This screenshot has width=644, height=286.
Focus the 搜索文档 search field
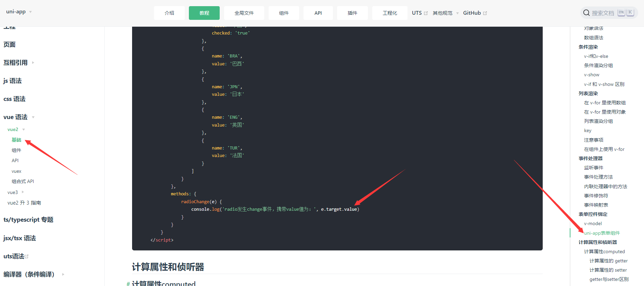[609, 13]
